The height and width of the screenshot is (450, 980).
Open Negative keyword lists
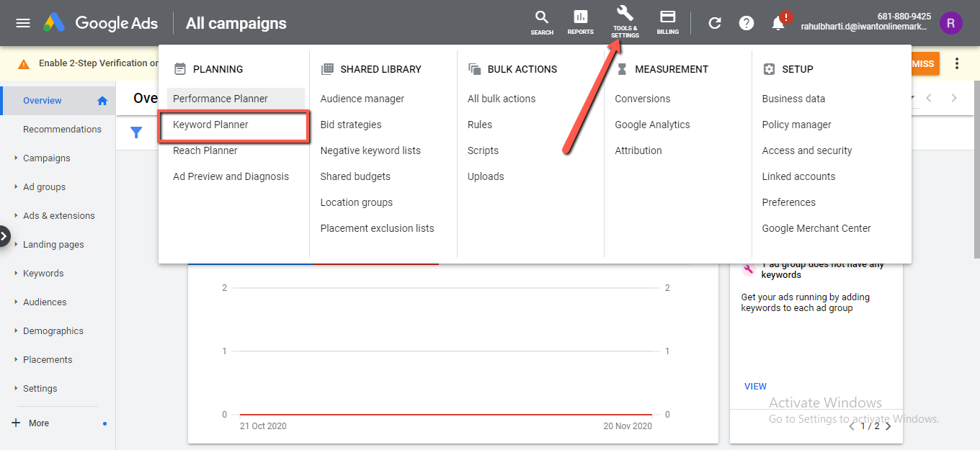coord(370,150)
